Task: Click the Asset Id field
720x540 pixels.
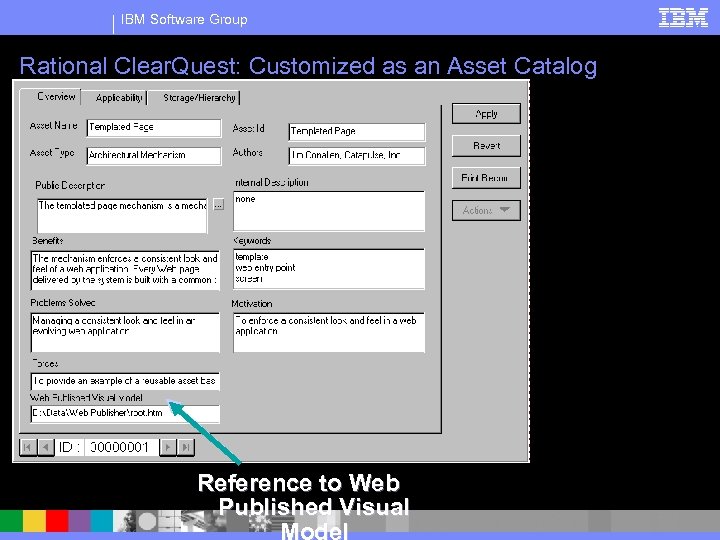Action: (x=357, y=132)
